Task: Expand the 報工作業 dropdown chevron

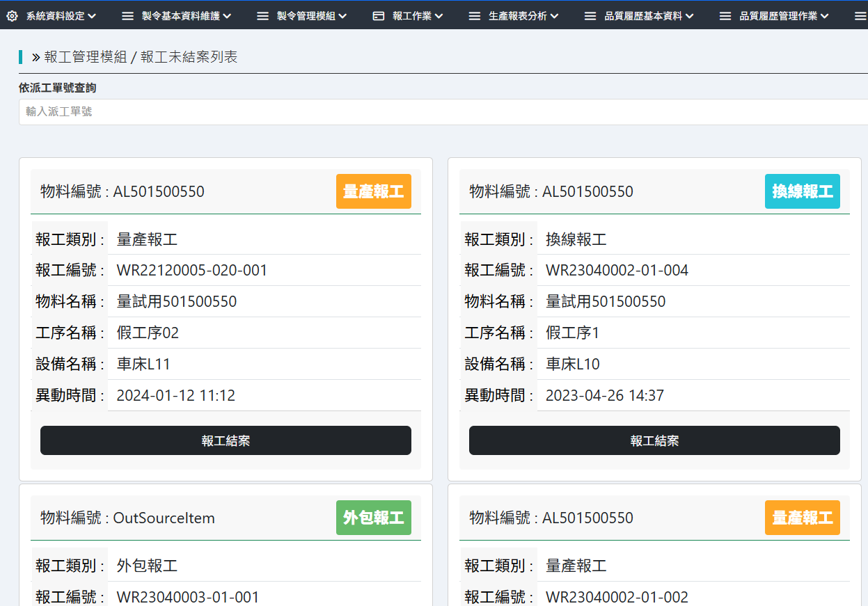Action: [439, 16]
